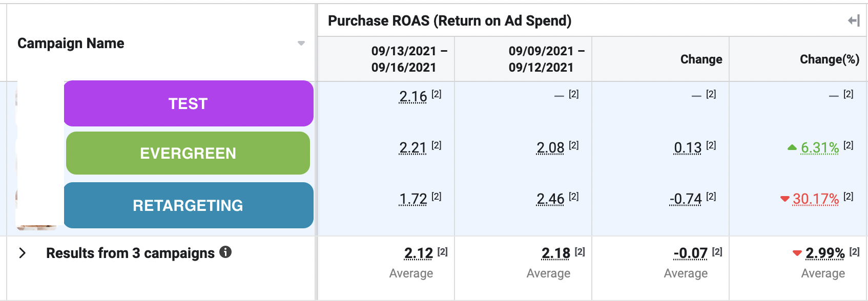Click the 09/09/2021 – 09/12/2021 column header
The width and height of the screenshot is (868, 301).
(541, 59)
